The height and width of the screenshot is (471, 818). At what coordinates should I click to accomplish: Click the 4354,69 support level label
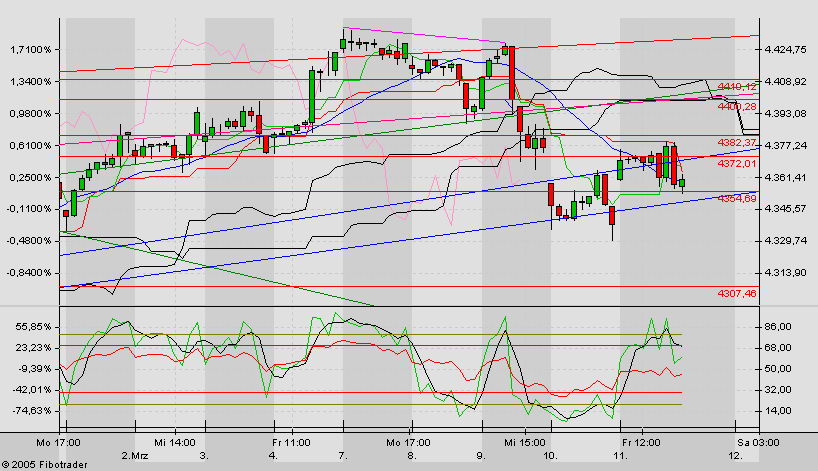tap(735, 198)
